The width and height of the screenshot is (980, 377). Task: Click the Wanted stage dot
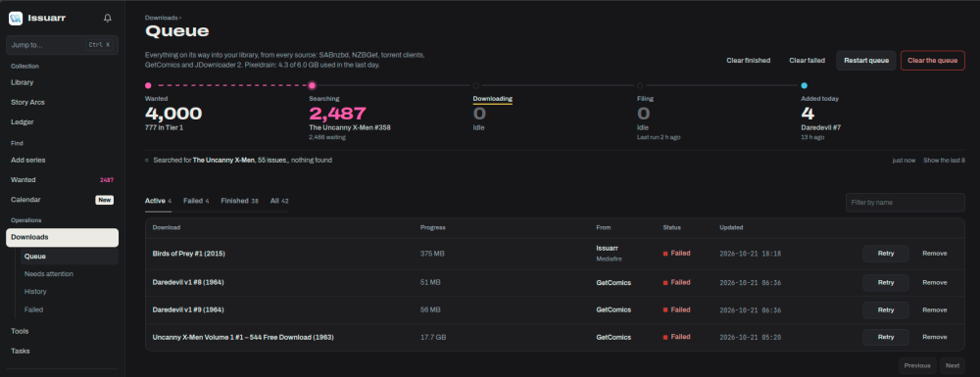[x=148, y=85]
